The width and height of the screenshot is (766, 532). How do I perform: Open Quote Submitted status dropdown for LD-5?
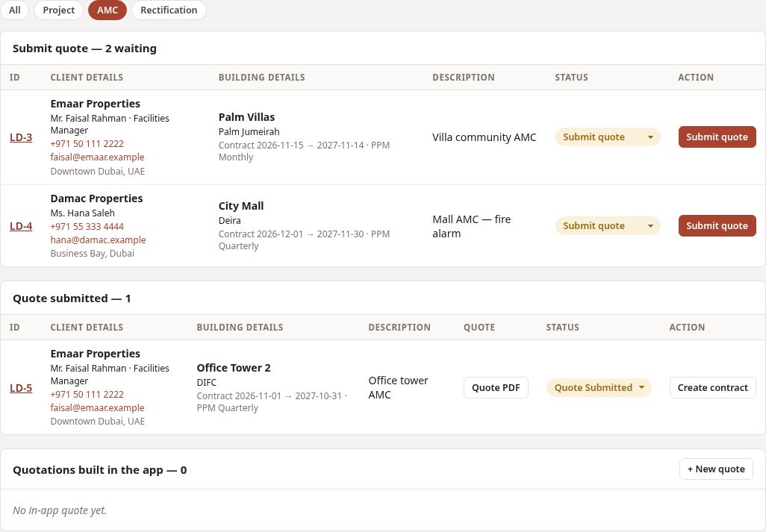(599, 387)
